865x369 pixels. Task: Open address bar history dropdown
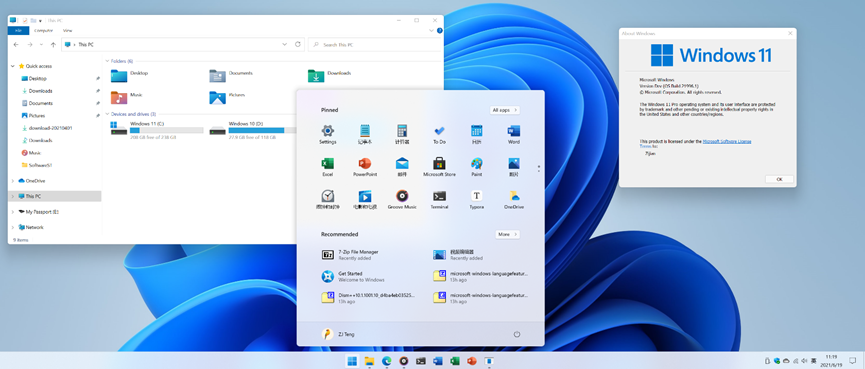pos(285,44)
